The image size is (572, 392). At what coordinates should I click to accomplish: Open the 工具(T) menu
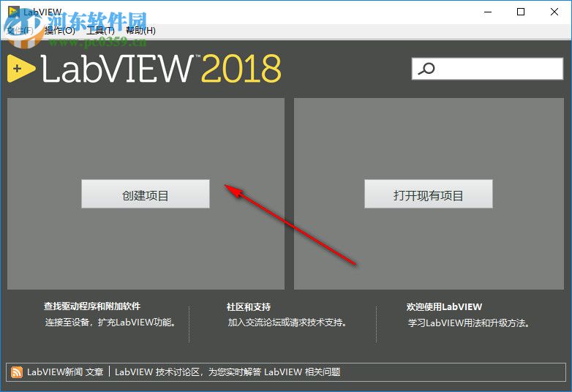tap(100, 30)
